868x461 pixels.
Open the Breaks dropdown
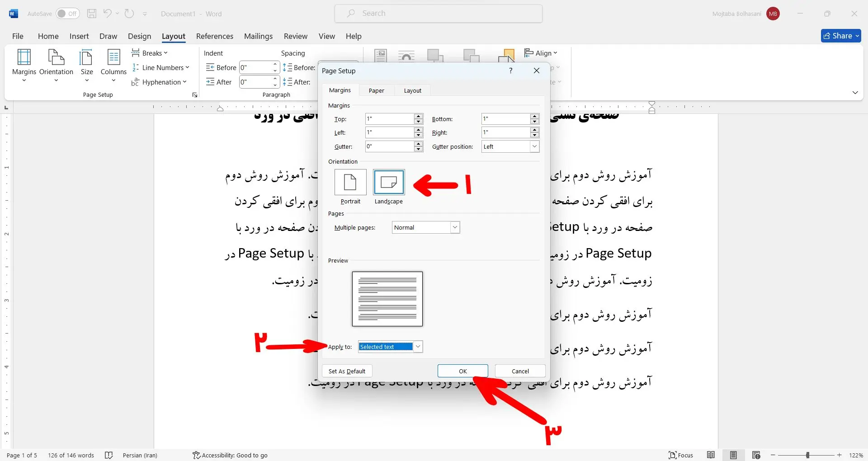coord(150,53)
